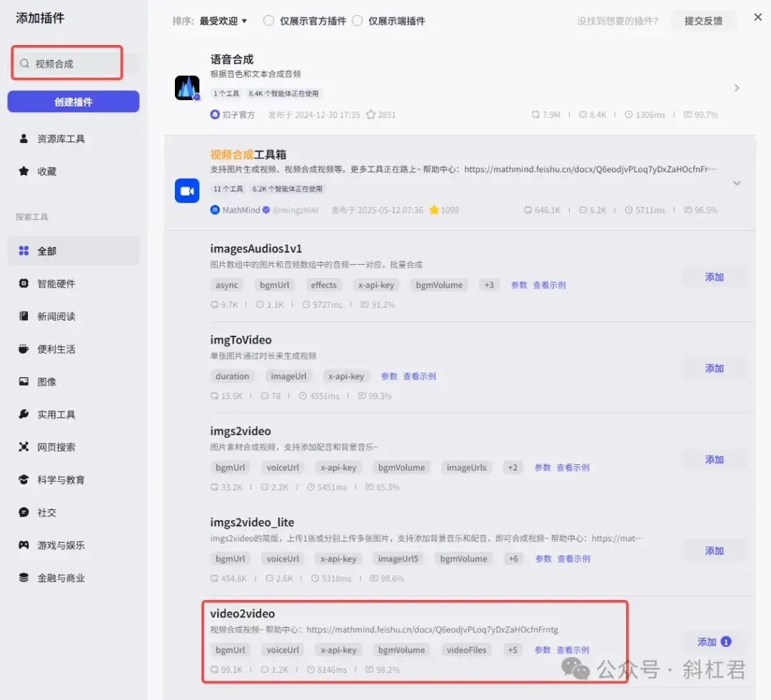The image size is (771, 700).
Task: Add the imgs2video tool
Action: pos(714,460)
